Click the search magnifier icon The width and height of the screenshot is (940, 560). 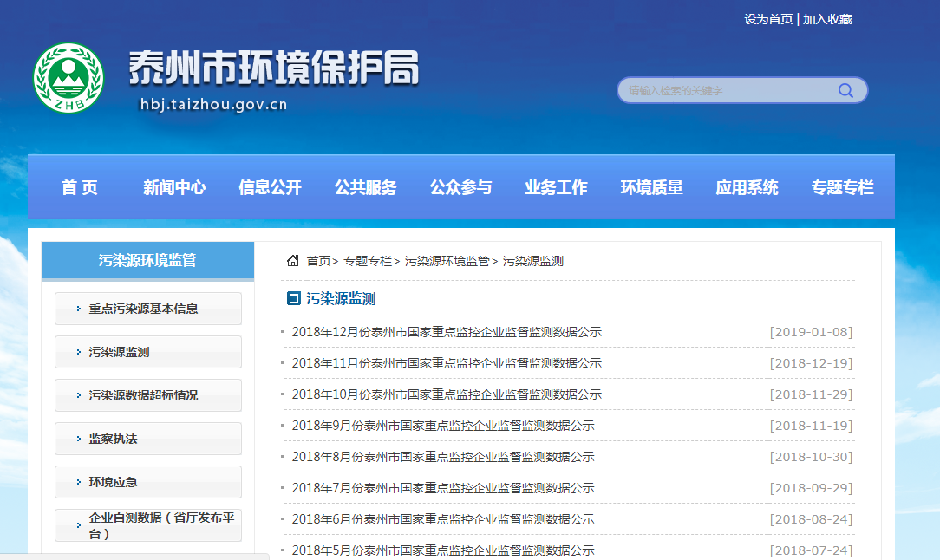click(x=845, y=90)
